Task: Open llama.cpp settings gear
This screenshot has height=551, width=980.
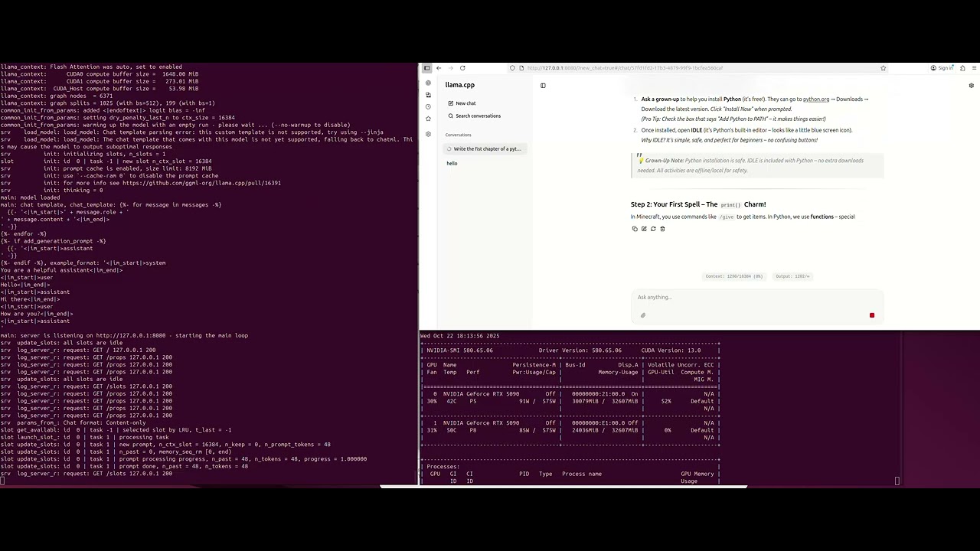Action: pyautogui.click(x=972, y=86)
